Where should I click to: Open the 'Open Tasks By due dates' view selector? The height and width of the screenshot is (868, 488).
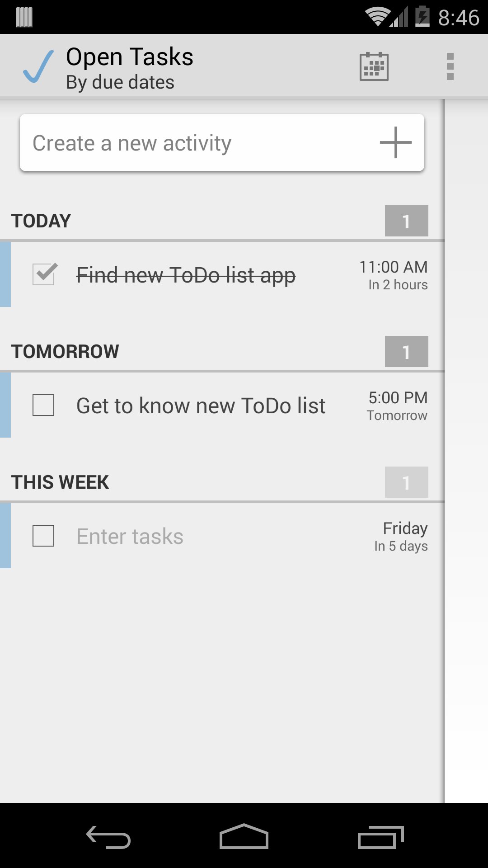(130, 68)
